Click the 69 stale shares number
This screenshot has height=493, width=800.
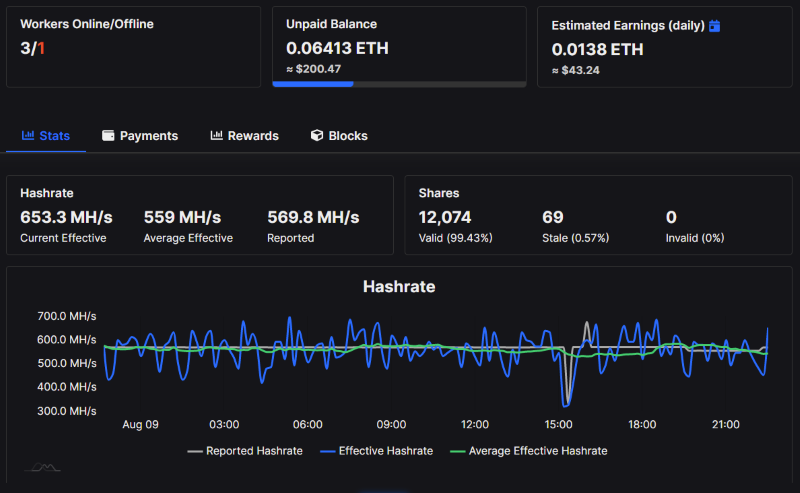pyautogui.click(x=553, y=217)
